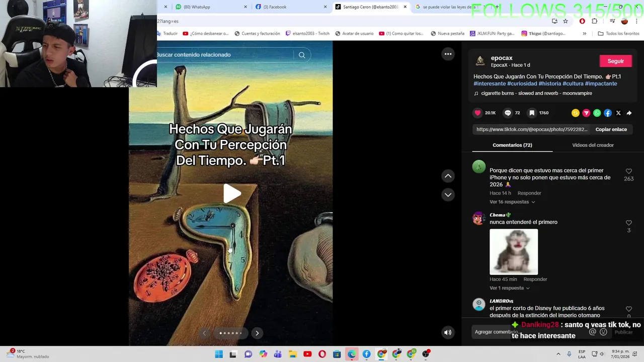Open the epocax profile avatar
644x362 pixels.
(x=480, y=61)
